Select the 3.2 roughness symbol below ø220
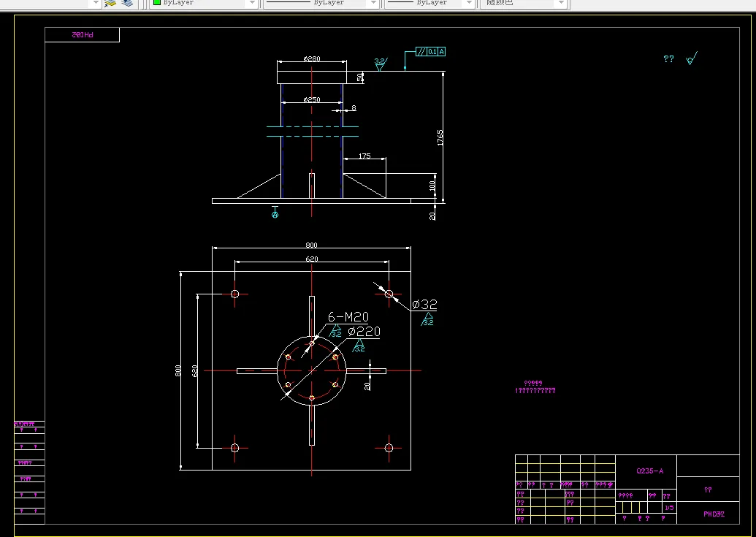Viewport: 756px width, 537px height. tap(359, 346)
